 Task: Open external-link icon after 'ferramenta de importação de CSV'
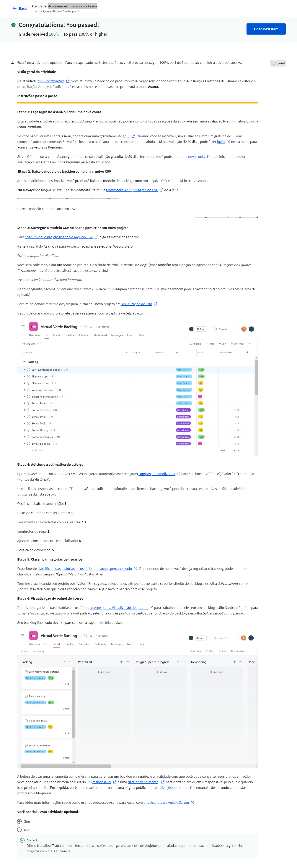(x=161, y=190)
